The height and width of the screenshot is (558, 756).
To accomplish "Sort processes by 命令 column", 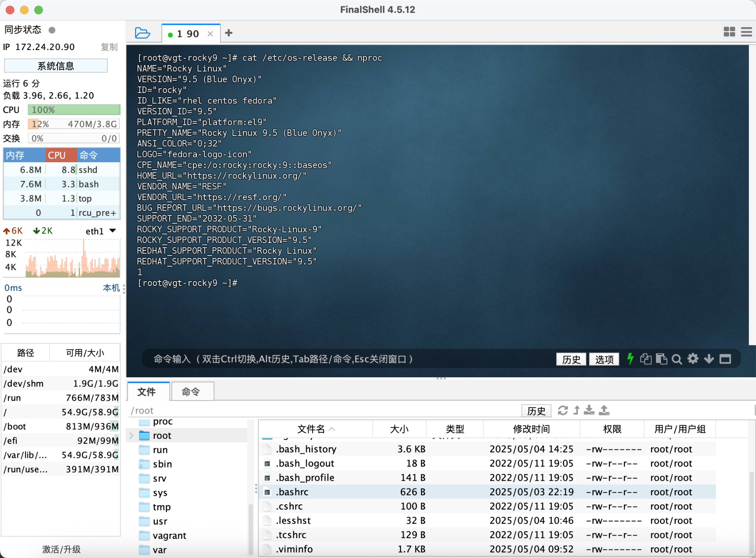I will (98, 155).
